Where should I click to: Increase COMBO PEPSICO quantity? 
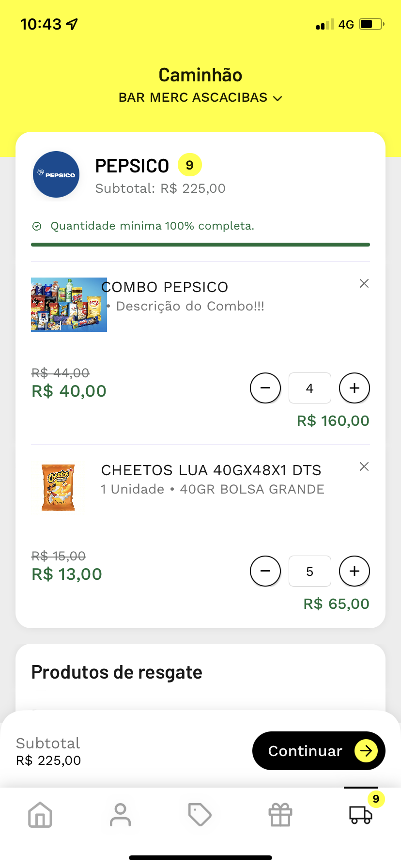(355, 388)
